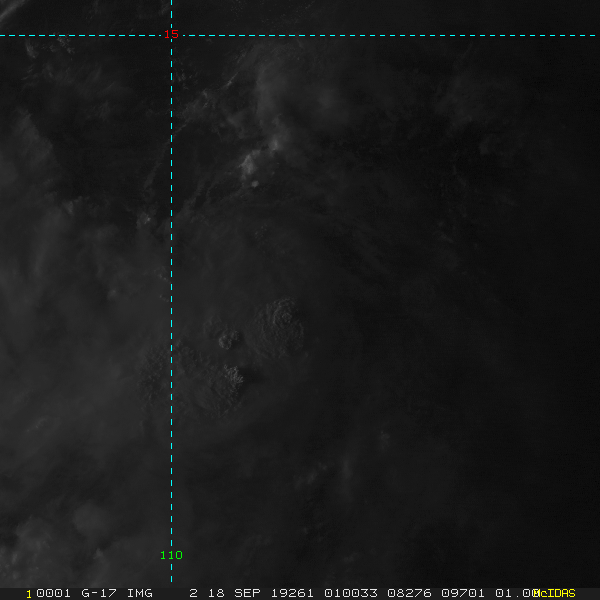Screen dimensions: 600x600
Task: Select the 08276 value in status line
Action: pos(409,593)
